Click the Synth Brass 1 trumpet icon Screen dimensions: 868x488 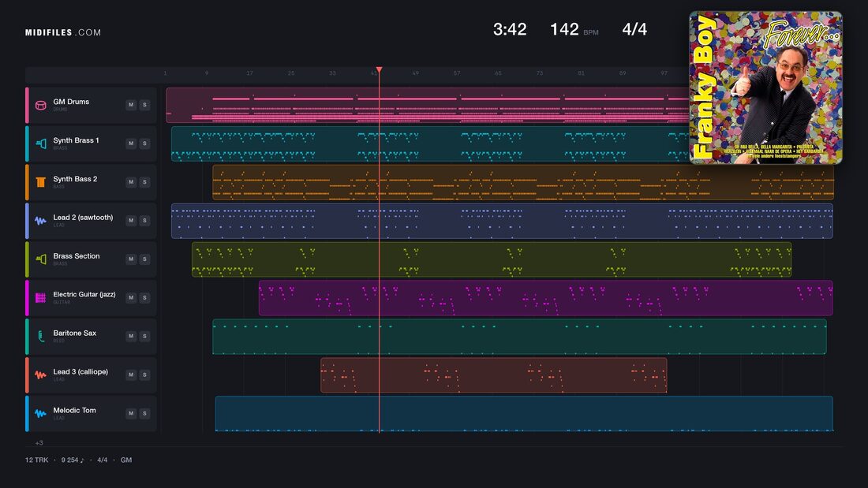40,143
